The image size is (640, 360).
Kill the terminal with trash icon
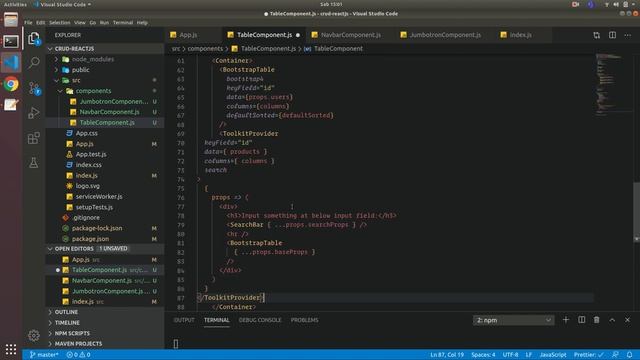pyautogui.click(x=597, y=320)
